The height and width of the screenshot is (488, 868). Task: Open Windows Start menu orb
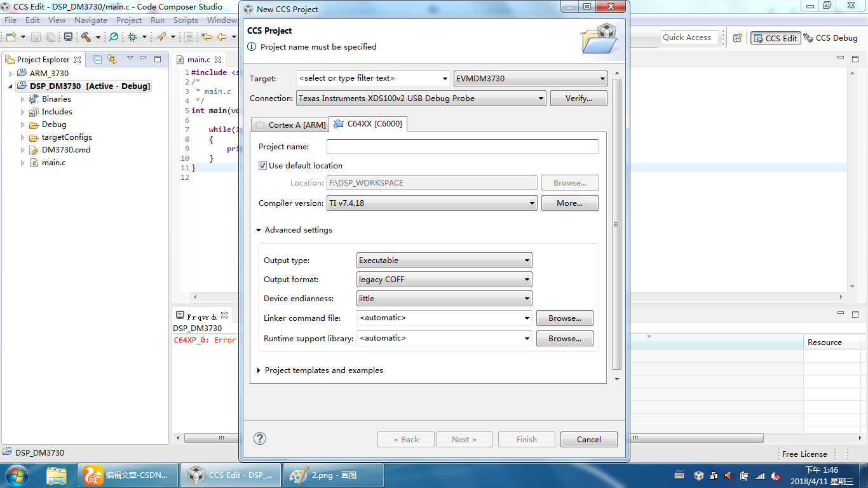click(16, 475)
